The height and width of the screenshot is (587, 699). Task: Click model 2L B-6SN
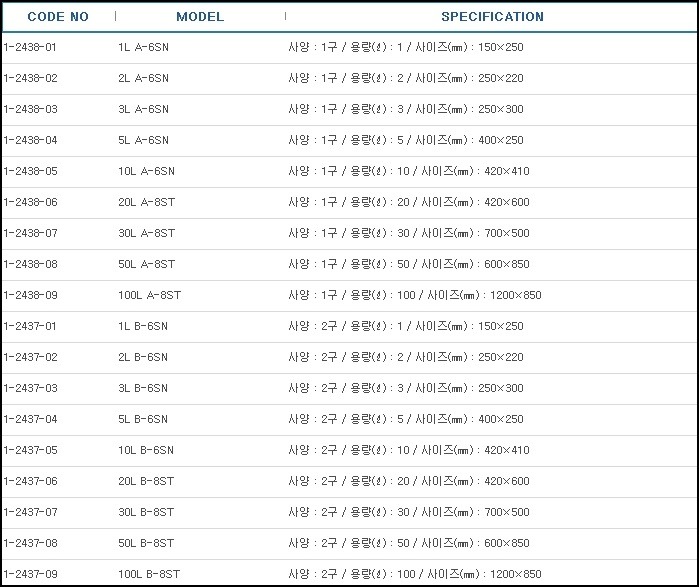(x=143, y=357)
